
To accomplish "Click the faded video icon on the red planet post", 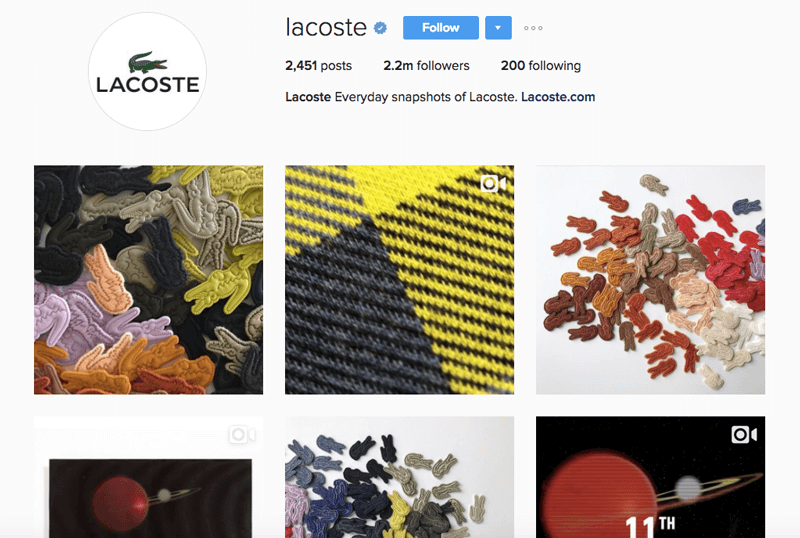I will pos(242,434).
